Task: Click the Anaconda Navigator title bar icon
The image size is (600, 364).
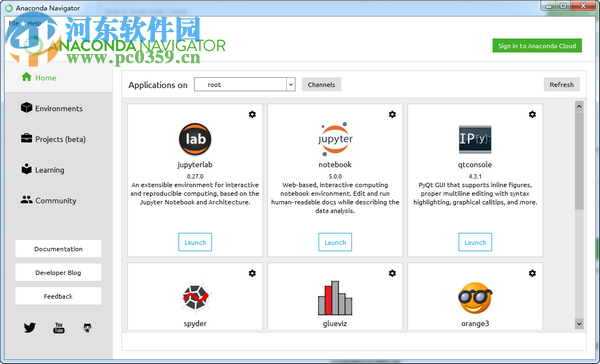Action: [x=8, y=8]
